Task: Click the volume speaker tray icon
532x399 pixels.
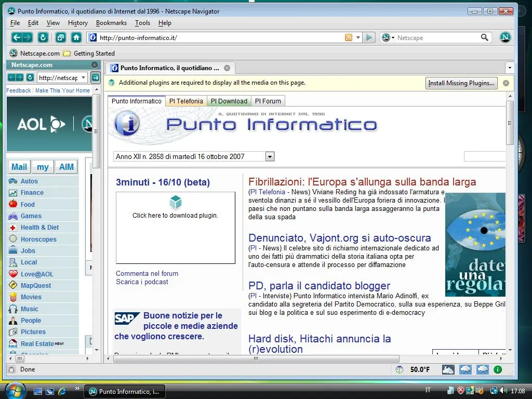Action: point(503,391)
